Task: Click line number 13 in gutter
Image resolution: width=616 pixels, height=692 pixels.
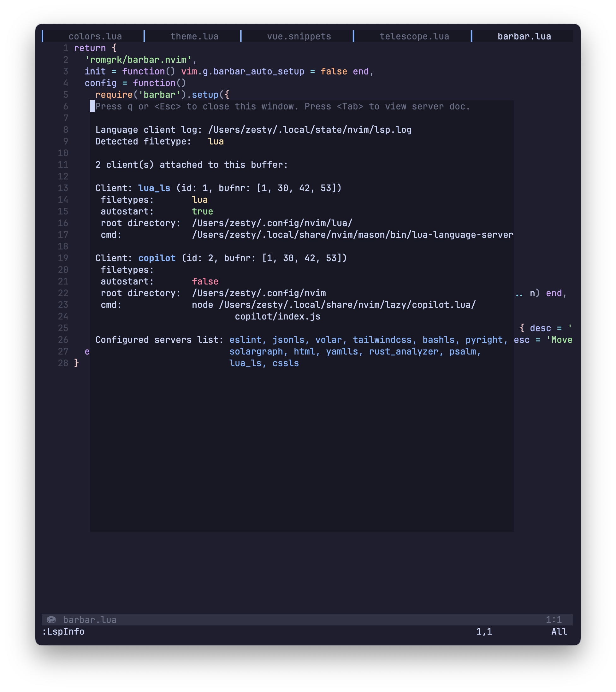Action: tap(63, 188)
